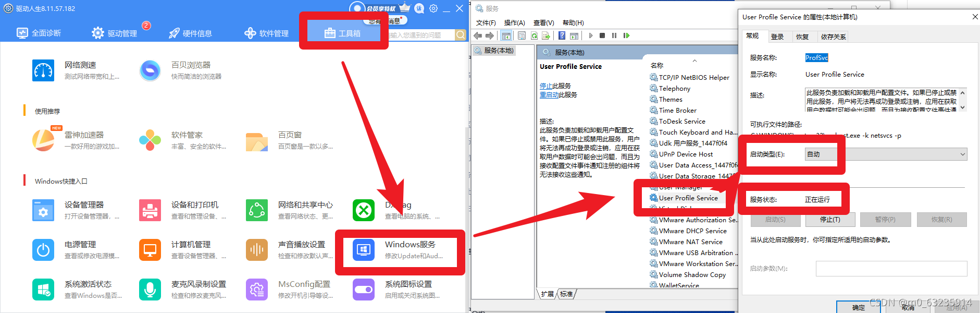Click the Stop service square icon
The width and height of the screenshot is (980, 313).
tap(602, 35)
